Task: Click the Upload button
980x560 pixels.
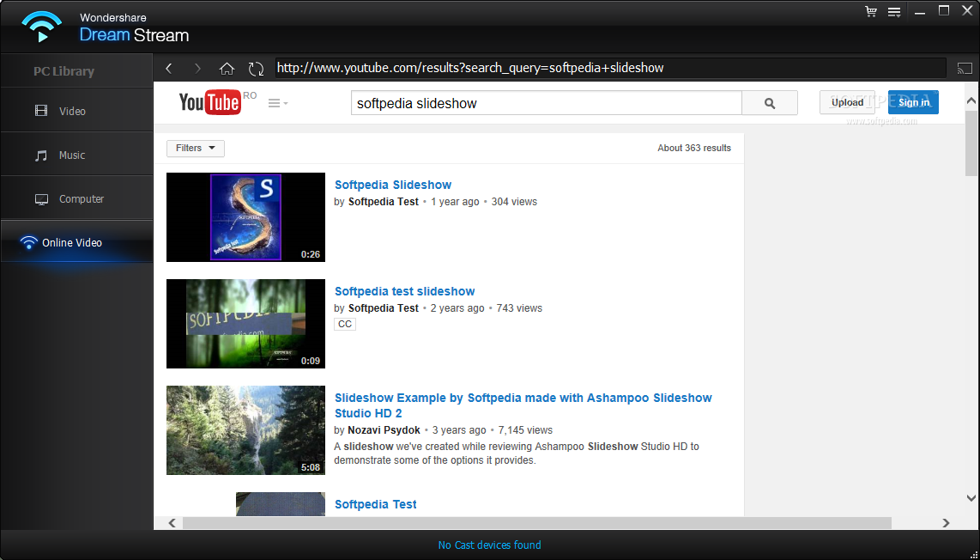Action: click(x=847, y=102)
